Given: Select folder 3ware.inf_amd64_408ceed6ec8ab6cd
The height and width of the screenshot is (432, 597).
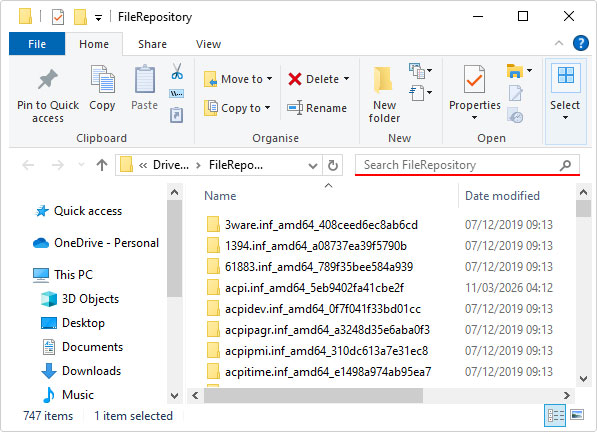Looking at the screenshot, I should click(312, 225).
